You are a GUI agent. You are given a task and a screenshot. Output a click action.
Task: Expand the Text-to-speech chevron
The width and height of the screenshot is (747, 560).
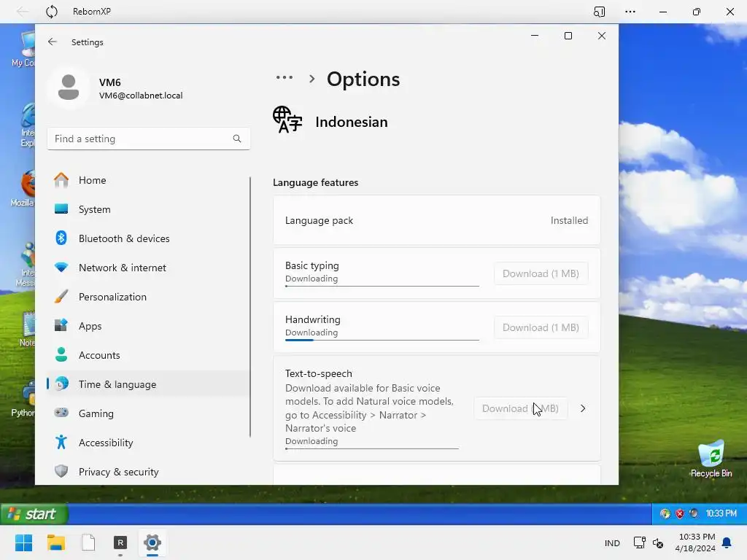coord(583,408)
